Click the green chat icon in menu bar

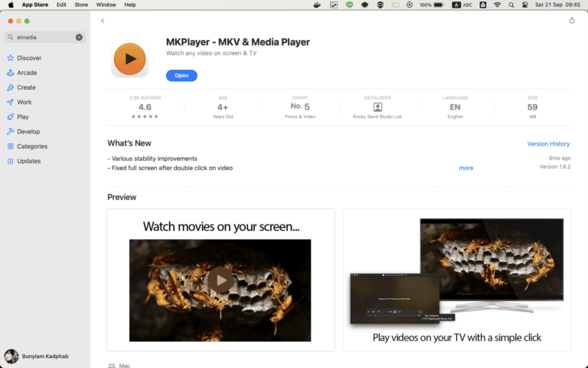(349, 5)
